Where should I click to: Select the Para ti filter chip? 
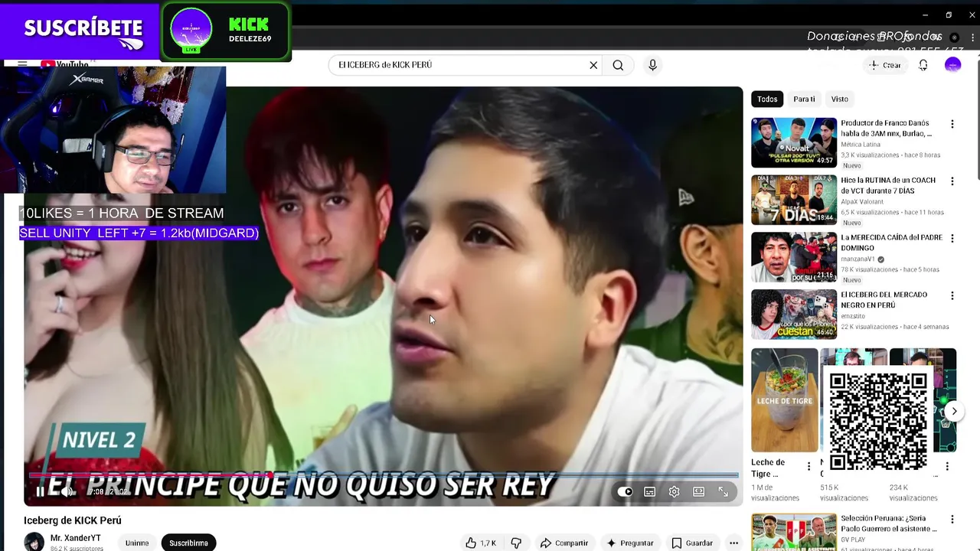(804, 99)
